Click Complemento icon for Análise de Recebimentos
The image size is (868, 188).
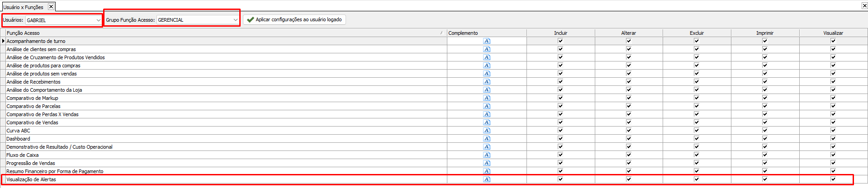click(487, 82)
